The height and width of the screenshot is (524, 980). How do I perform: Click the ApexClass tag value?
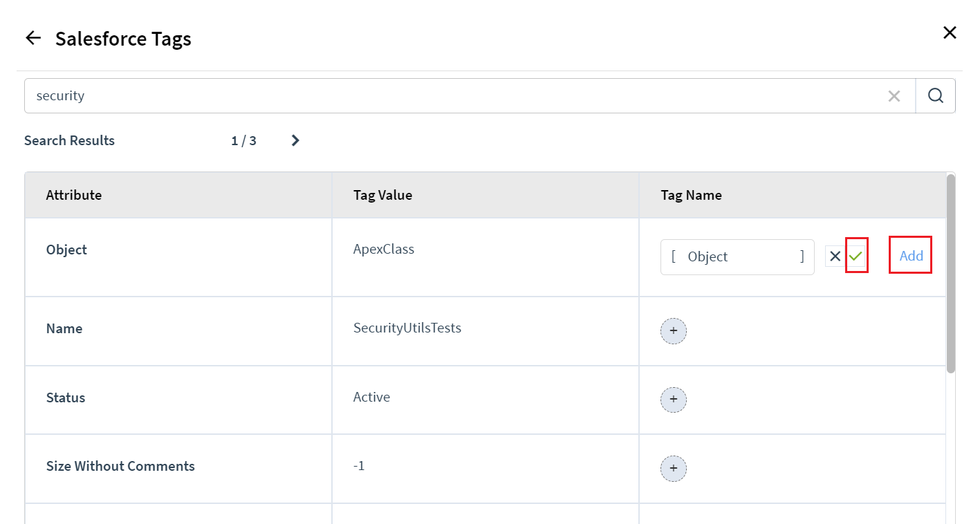pyautogui.click(x=384, y=249)
